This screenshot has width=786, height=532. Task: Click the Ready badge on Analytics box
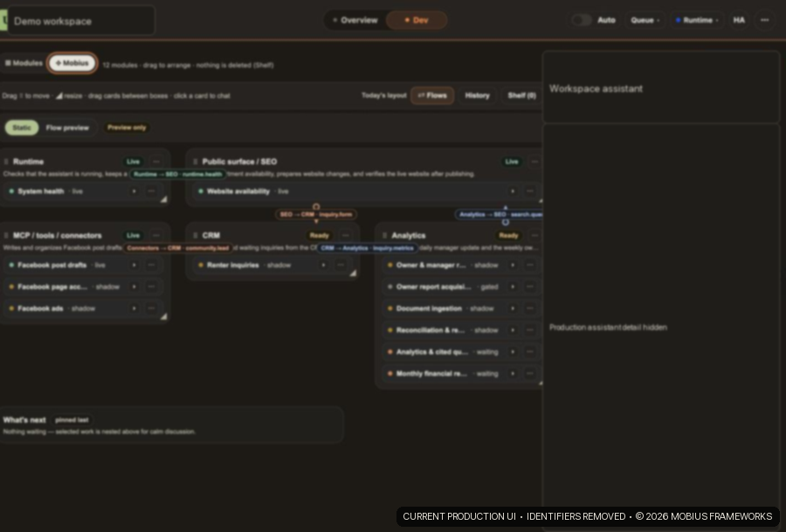pyautogui.click(x=508, y=235)
